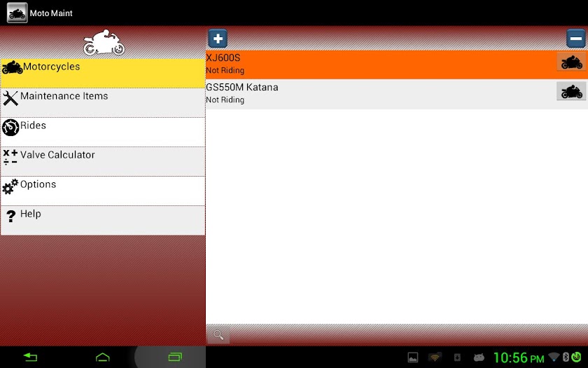Open the Motorcycles menu item
Screen dimensions: 588x368
point(103,73)
